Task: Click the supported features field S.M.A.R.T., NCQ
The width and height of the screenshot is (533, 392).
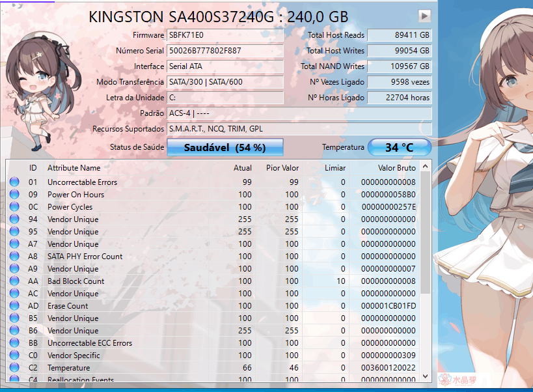Action: (299, 129)
